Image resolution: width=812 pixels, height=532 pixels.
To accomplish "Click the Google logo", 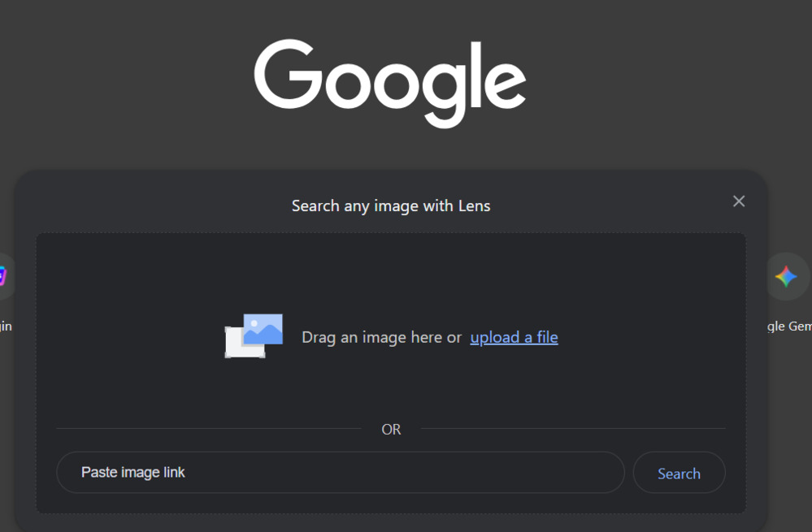I will pos(390,83).
